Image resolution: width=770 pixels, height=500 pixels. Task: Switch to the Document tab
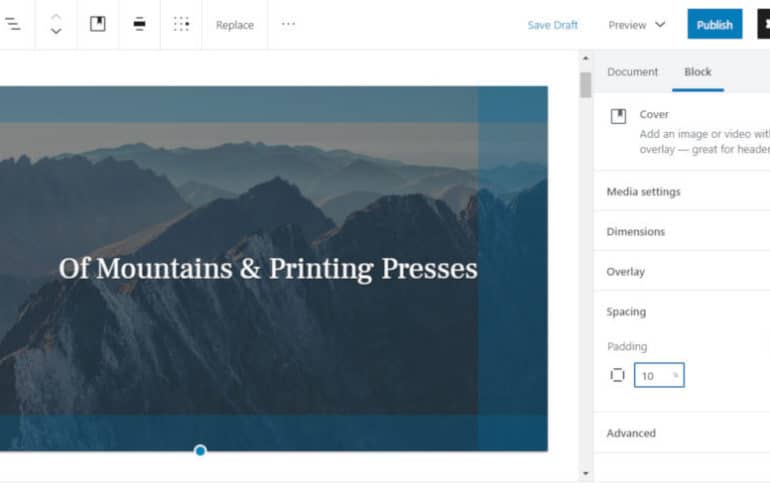pyautogui.click(x=632, y=72)
